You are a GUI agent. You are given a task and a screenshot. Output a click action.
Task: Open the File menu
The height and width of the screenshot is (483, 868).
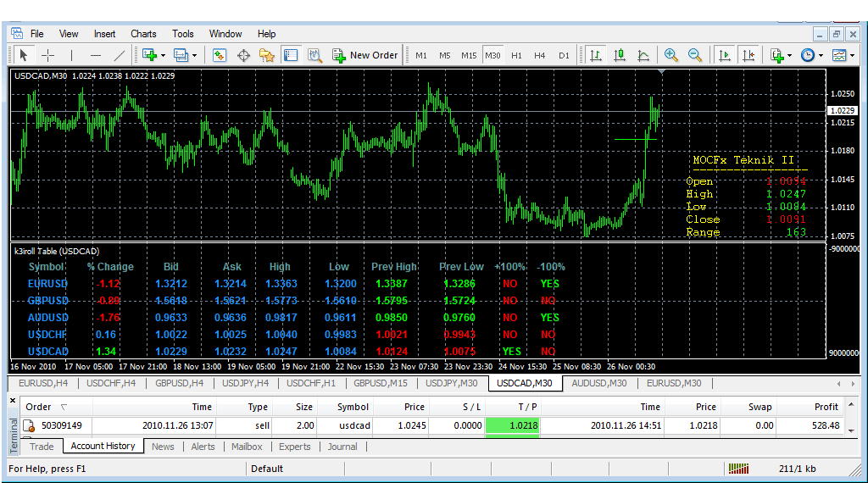click(37, 34)
